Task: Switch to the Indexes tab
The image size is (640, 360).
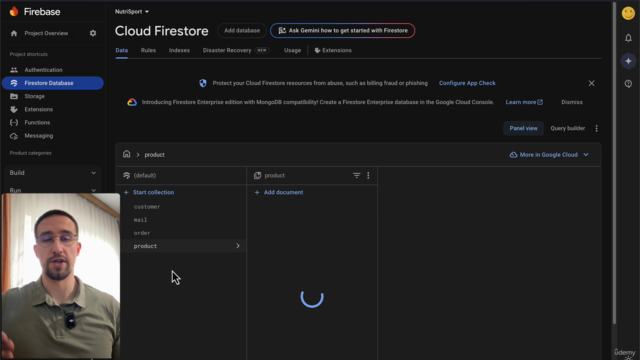Action: [x=179, y=51]
